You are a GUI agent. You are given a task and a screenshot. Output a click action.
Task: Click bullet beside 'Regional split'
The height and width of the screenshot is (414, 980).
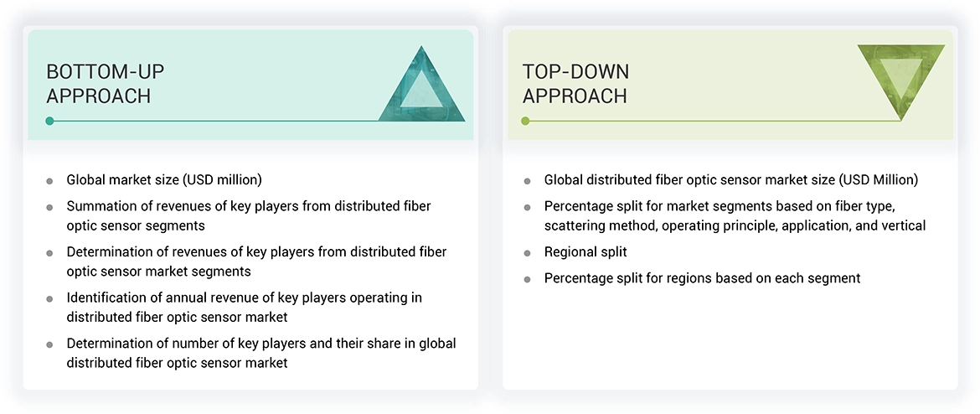pos(527,252)
